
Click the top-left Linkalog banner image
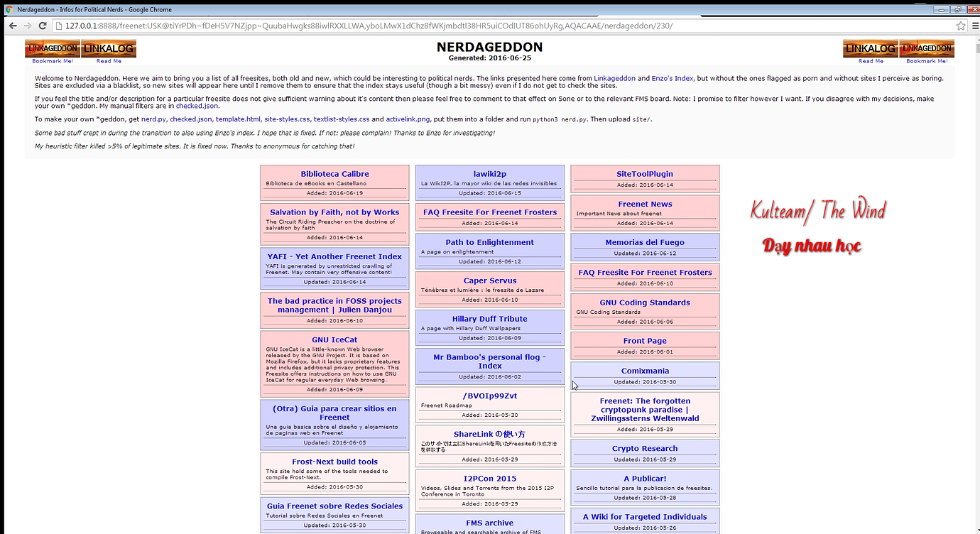109,48
